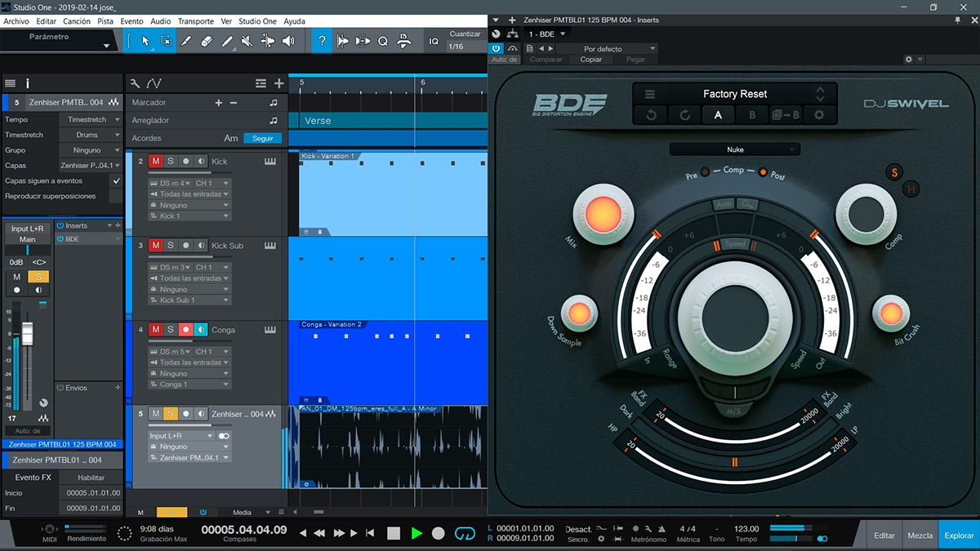Open the Transporte menu

click(x=195, y=21)
